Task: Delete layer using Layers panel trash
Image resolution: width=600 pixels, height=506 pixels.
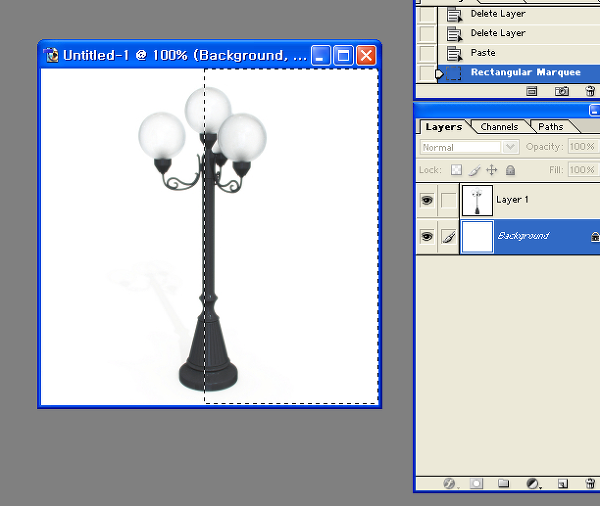Action: click(x=590, y=484)
